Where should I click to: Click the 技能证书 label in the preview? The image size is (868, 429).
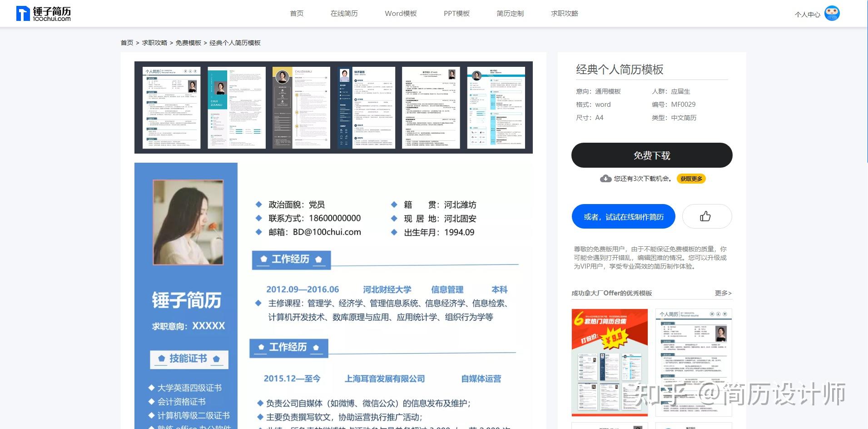(188, 359)
